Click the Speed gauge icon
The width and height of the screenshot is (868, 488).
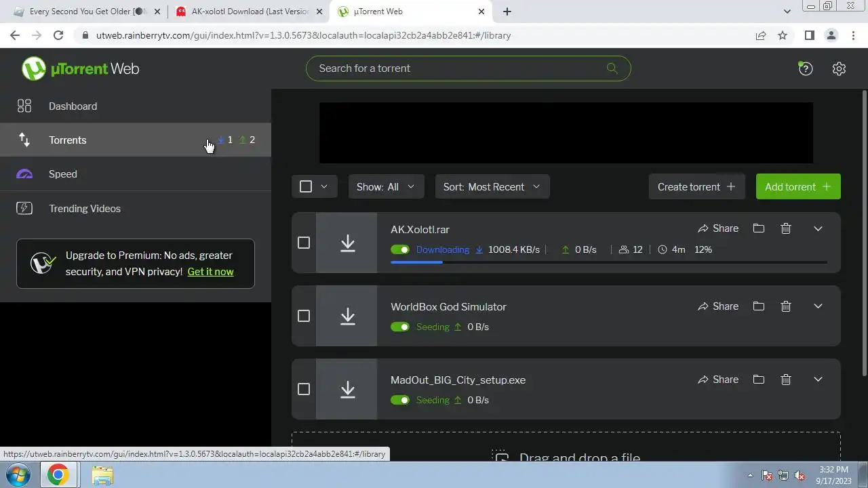[24, 174]
